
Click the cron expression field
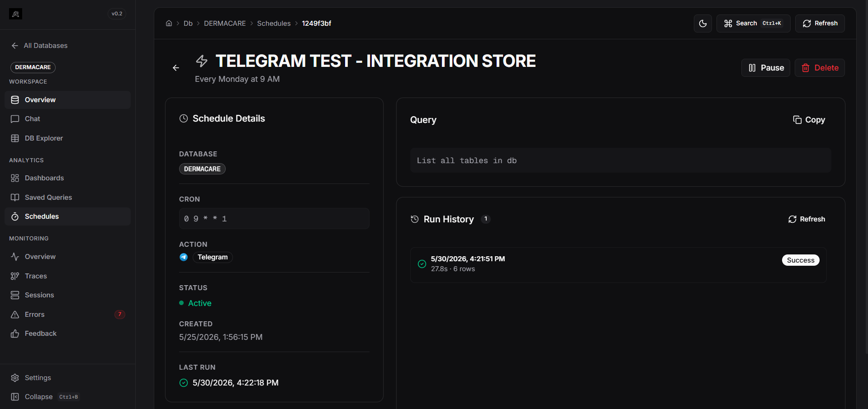(274, 219)
